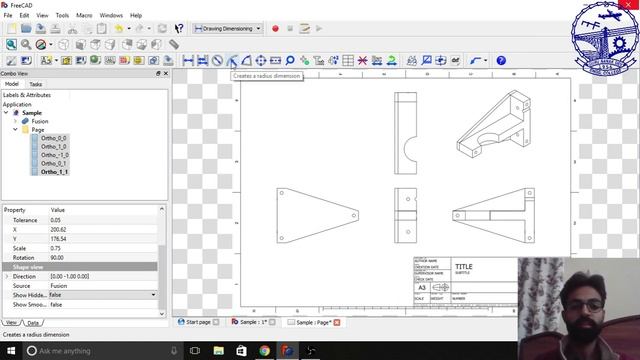Click the Insert orthographic views icon
Viewport: 640px width, 360px height.
(x=81, y=60)
